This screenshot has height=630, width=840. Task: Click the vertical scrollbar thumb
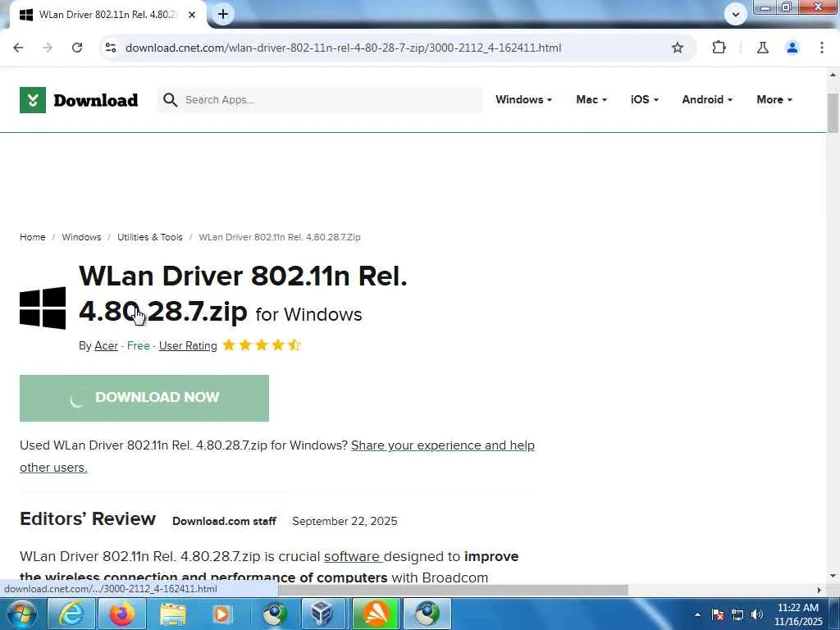833,112
